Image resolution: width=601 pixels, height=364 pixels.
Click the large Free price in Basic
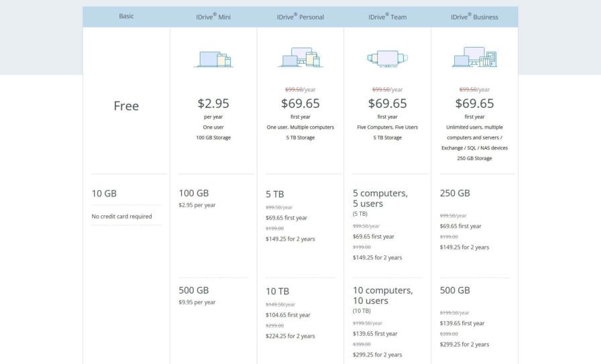(126, 106)
